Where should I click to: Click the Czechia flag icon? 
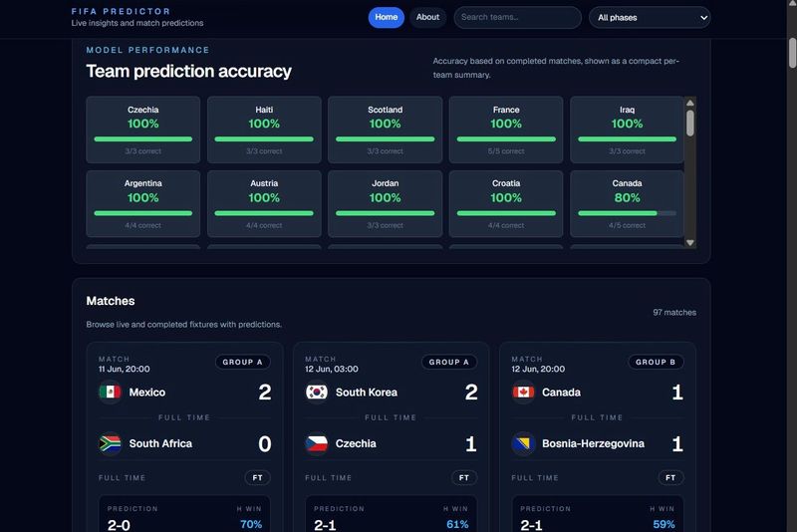pyautogui.click(x=316, y=443)
